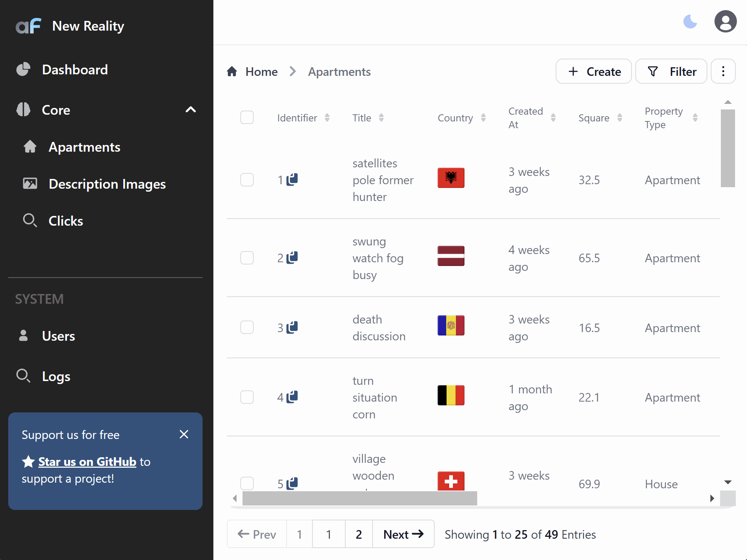This screenshot has width=747, height=560.
Task: Copy identifier of row 4
Action: [x=292, y=397]
